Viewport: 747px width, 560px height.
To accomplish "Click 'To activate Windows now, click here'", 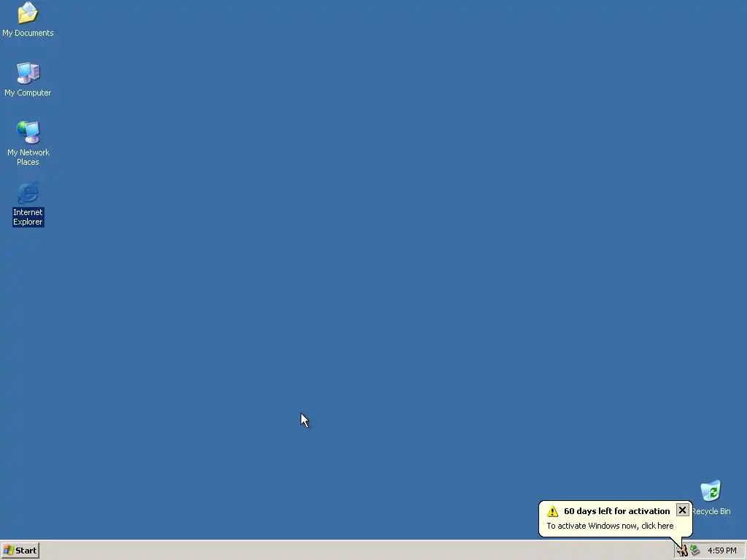I will coord(610,526).
